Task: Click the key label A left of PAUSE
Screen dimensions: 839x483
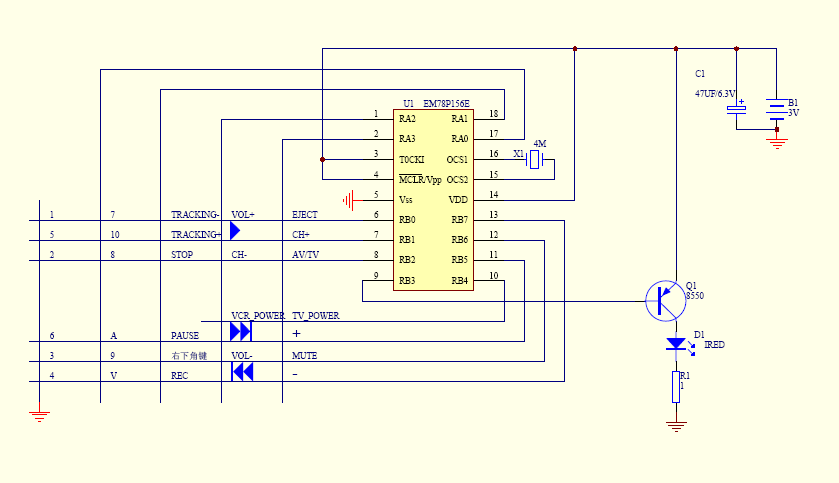Action: click(113, 336)
